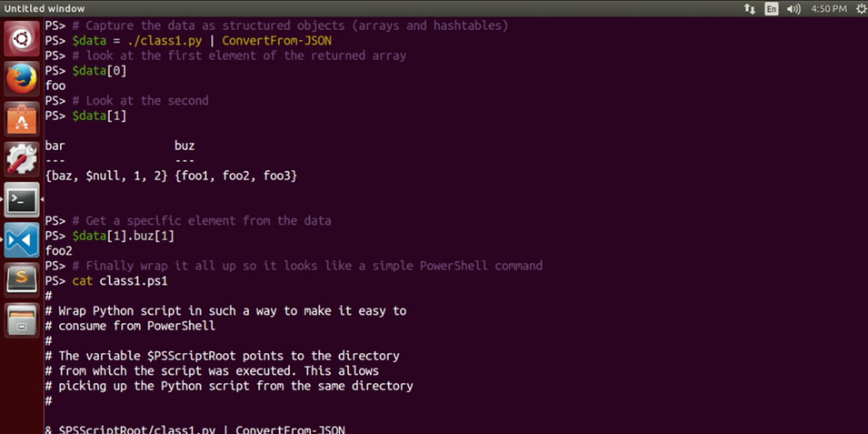Open Visual Studio Code from dock
The width and height of the screenshot is (868, 434).
[x=22, y=240]
